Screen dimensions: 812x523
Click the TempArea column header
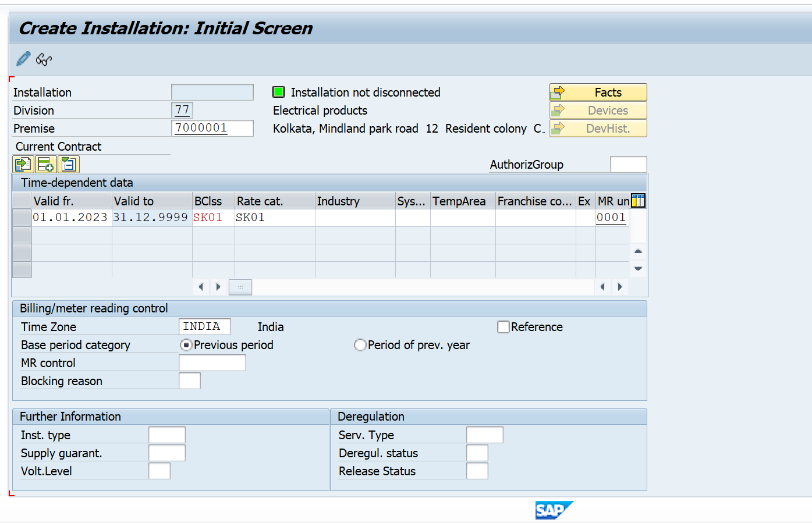coord(463,201)
